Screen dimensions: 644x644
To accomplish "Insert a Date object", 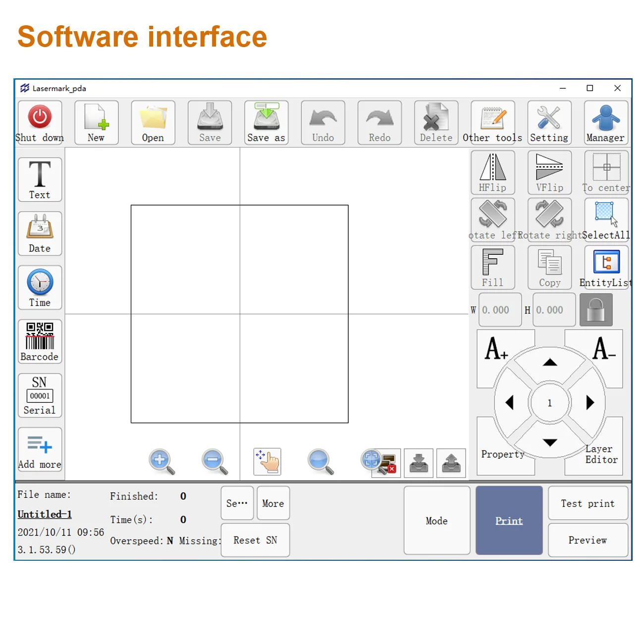I will pos(40,234).
